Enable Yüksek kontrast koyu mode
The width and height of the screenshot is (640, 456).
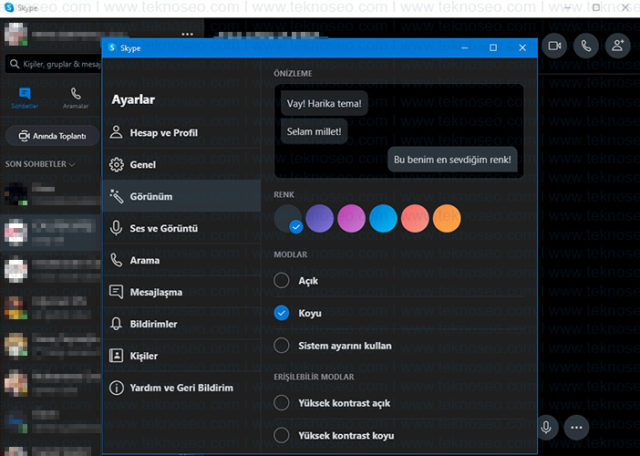point(282,435)
